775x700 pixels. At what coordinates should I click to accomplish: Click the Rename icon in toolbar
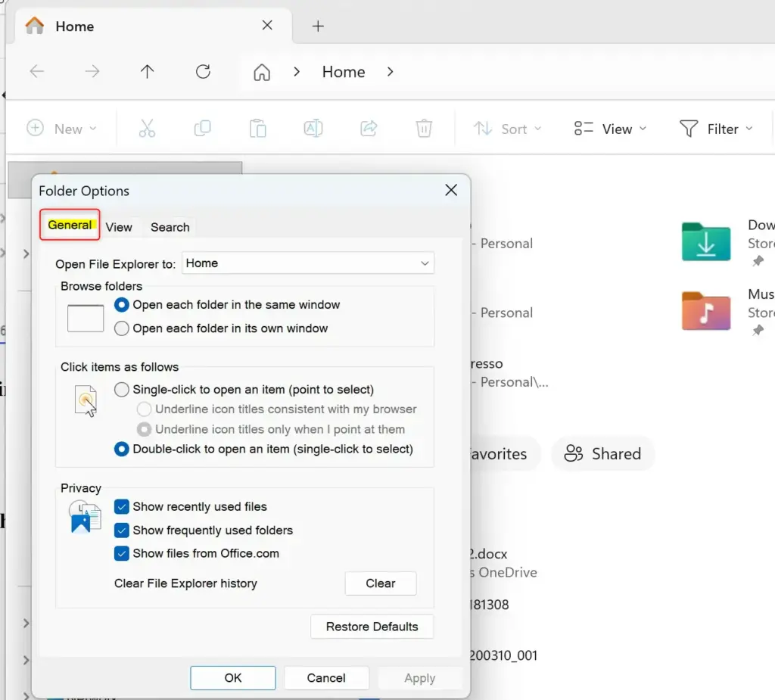pyautogui.click(x=313, y=129)
